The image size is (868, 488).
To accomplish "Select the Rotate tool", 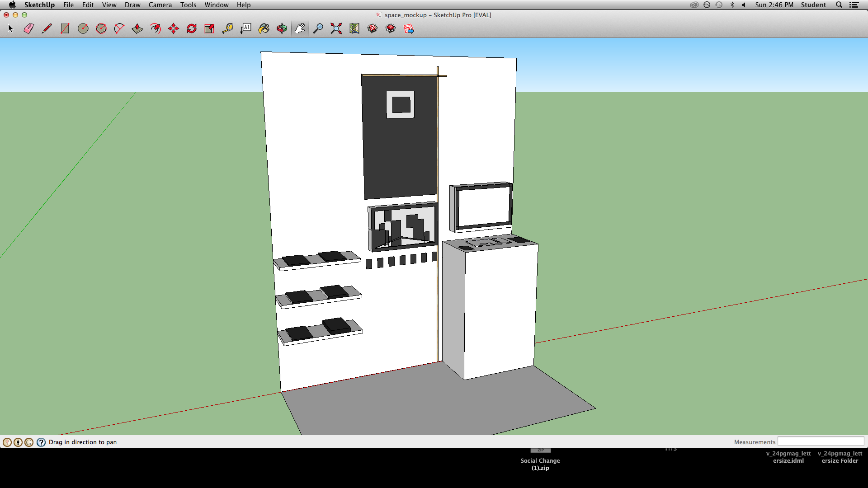I will [x=191, y=28].
